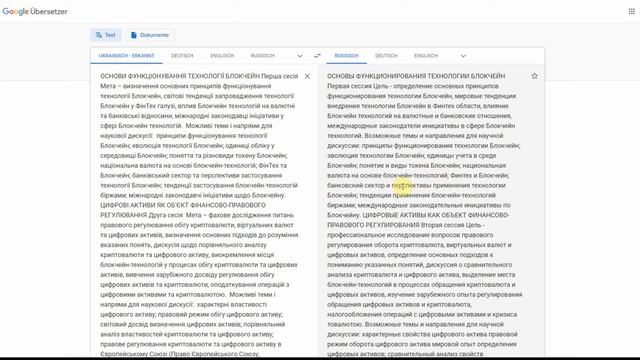Select Englisch as target language
Screen dimensions: 640x360
pyautogui.click(x=426, y=56)
